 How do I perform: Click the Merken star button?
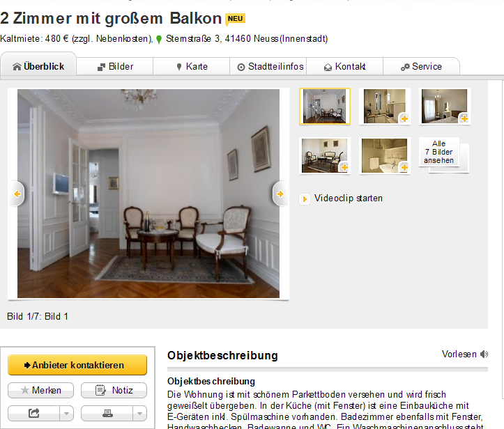(x=41, y=390)
